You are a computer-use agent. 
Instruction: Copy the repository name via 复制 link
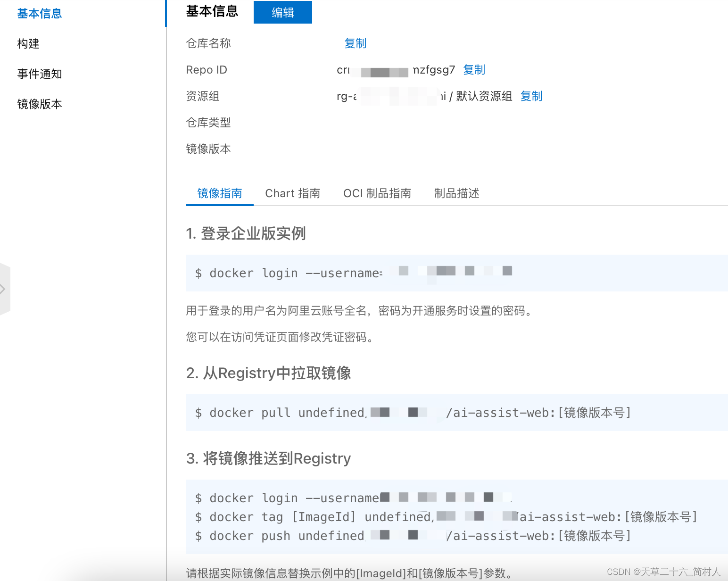(356, 43)
